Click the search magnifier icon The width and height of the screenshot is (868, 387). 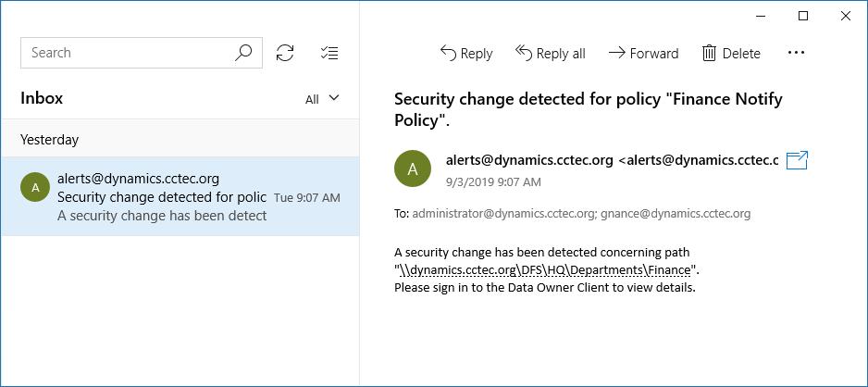pyautogui.click(x=243, y=53)
